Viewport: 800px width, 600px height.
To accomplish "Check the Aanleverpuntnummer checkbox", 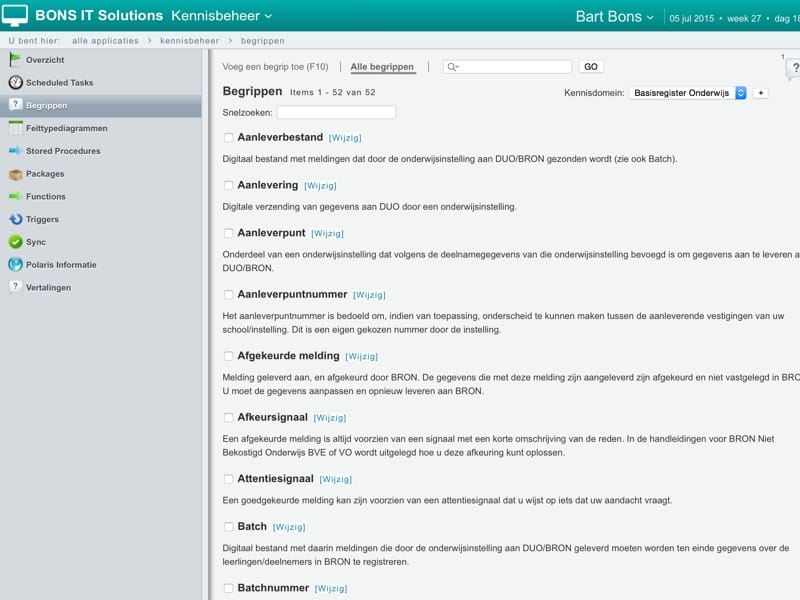I will pyautogui.click(x=229, y=295).
